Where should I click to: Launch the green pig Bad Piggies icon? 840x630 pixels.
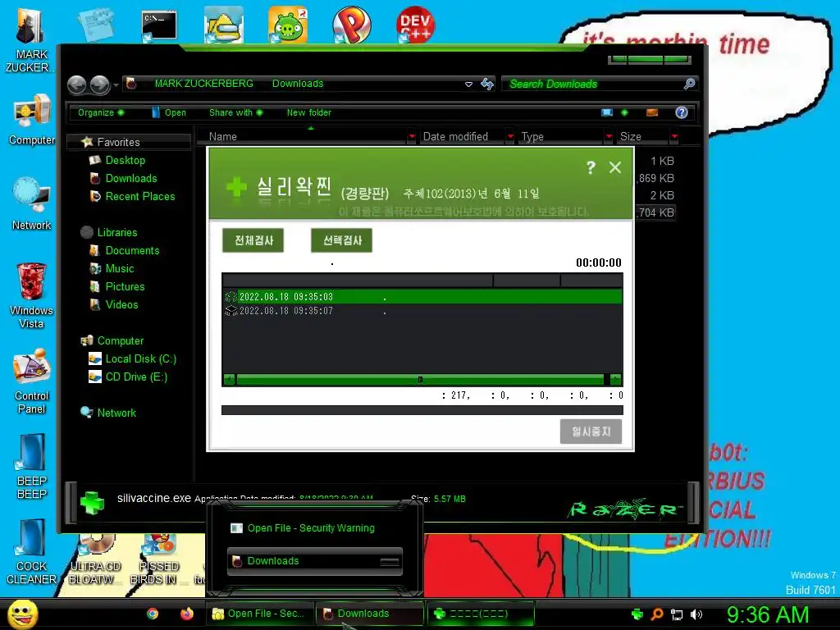tap(288, 25)
